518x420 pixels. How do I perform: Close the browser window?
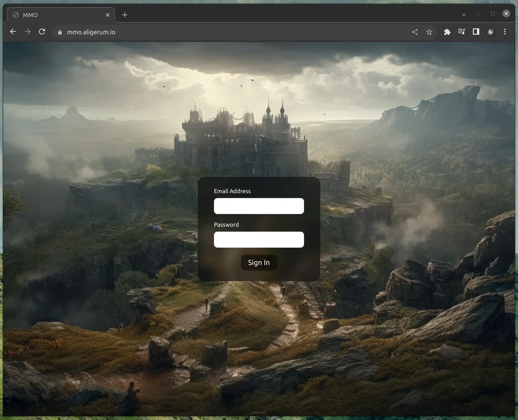(x=506, y=14)
